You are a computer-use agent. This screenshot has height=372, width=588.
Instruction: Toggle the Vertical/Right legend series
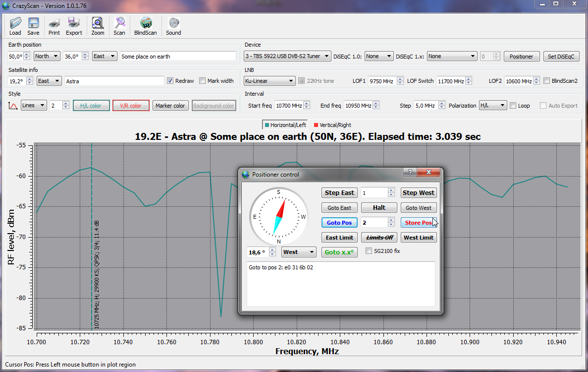point(332,125)
